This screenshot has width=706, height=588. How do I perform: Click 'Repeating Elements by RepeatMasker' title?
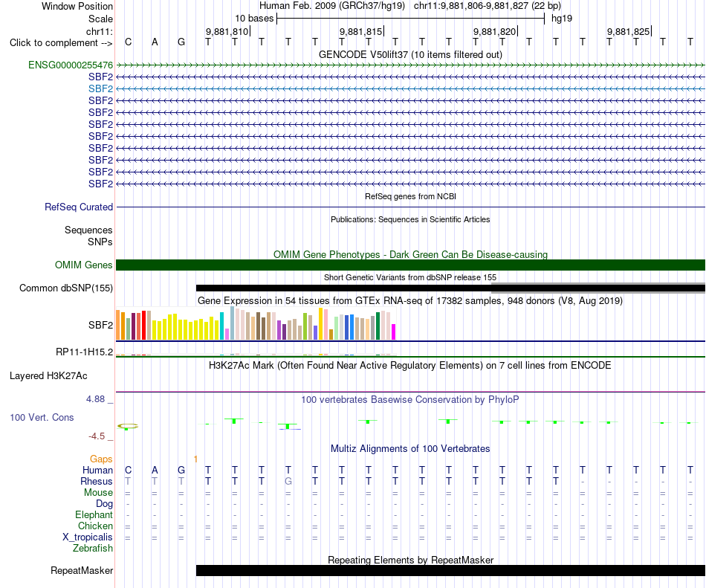410,560
